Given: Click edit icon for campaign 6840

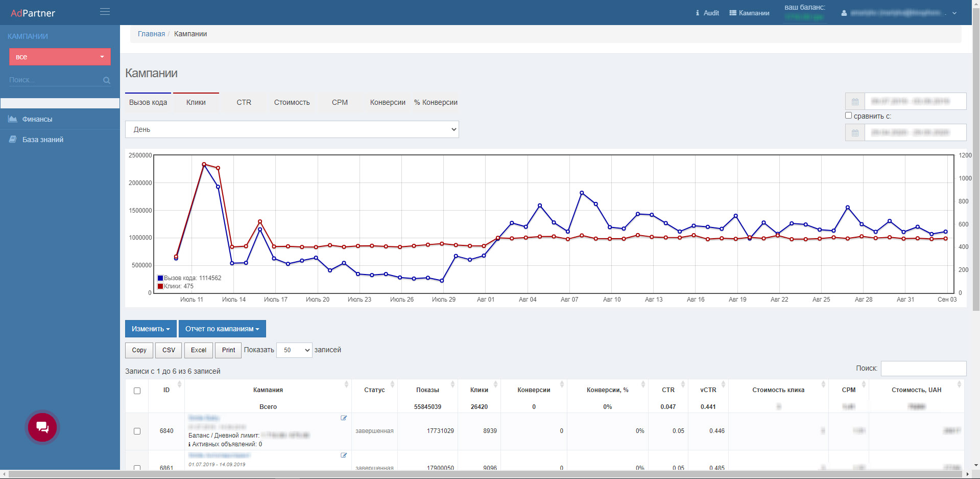Looking at the screenshot, I should 344,418.
